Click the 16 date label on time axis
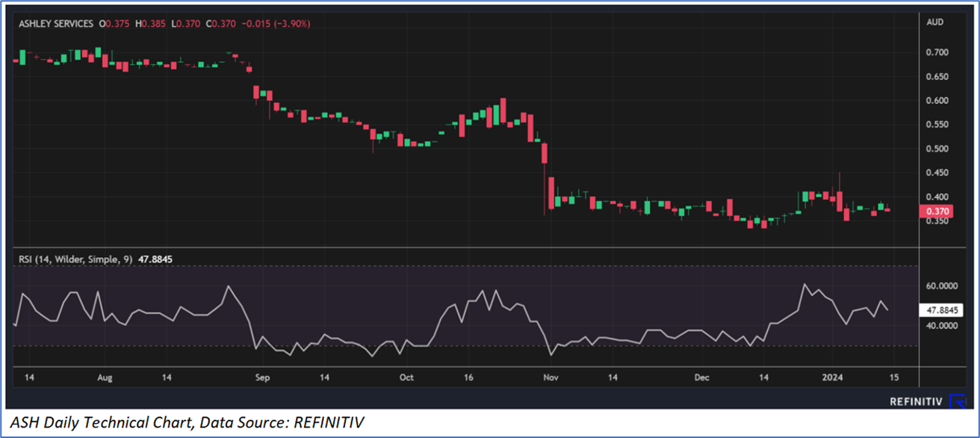 (x=468, y=378)
